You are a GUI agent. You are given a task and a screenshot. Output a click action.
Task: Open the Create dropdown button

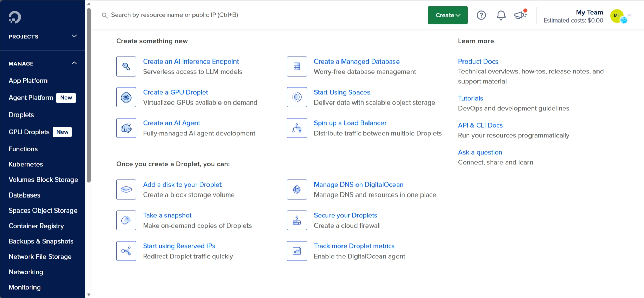click(x=448, y=15)
